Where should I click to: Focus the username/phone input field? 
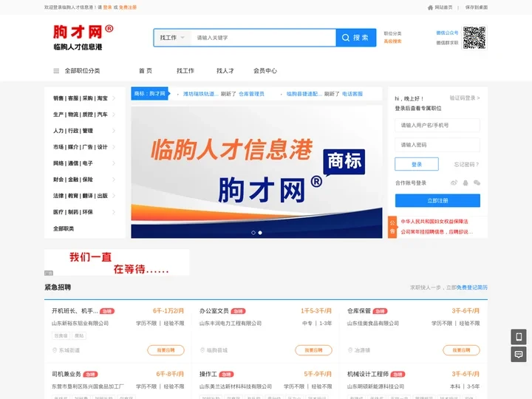(437, 125)
